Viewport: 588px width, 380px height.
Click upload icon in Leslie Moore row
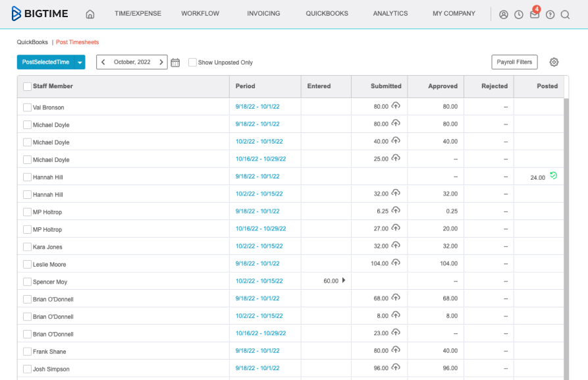point(396,263)
